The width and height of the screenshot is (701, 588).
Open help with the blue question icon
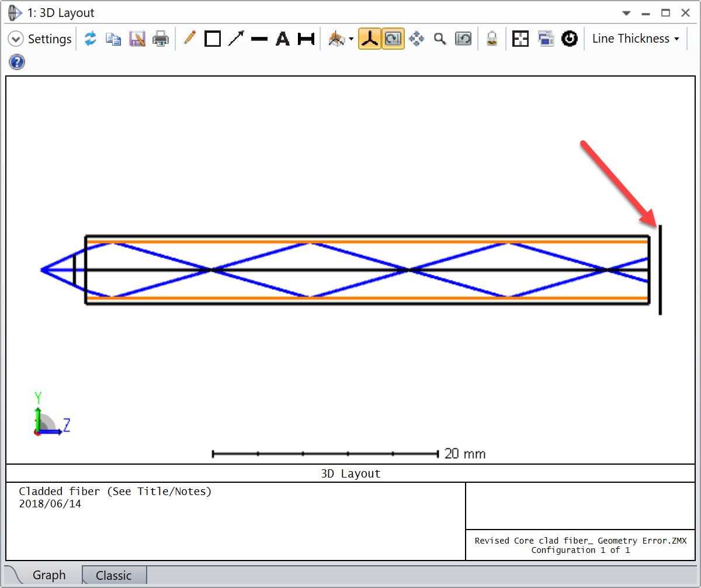click(18, 63)
